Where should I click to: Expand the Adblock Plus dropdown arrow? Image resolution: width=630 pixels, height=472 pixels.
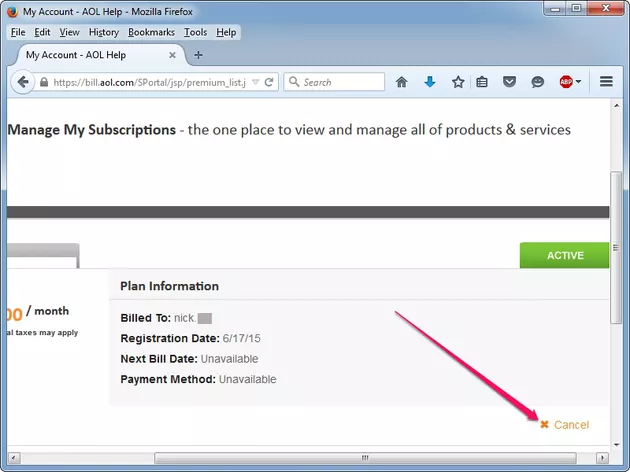[x=578, y=82]
